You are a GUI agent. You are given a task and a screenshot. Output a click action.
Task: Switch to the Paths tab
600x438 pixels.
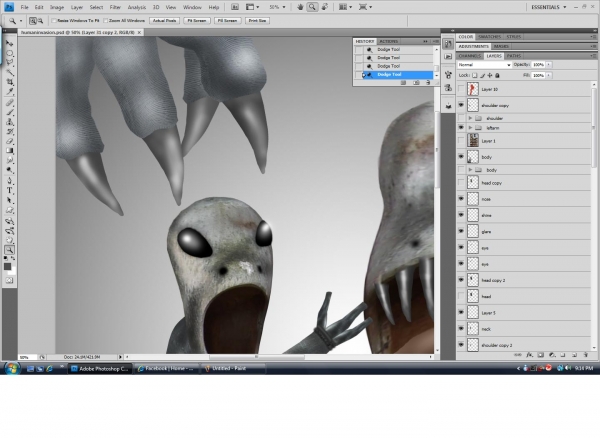(x=514, y=56)
